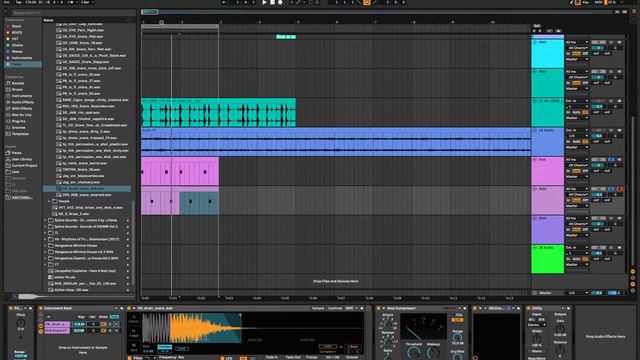Set first track monitor to Auto

click(x=576, y=53)
